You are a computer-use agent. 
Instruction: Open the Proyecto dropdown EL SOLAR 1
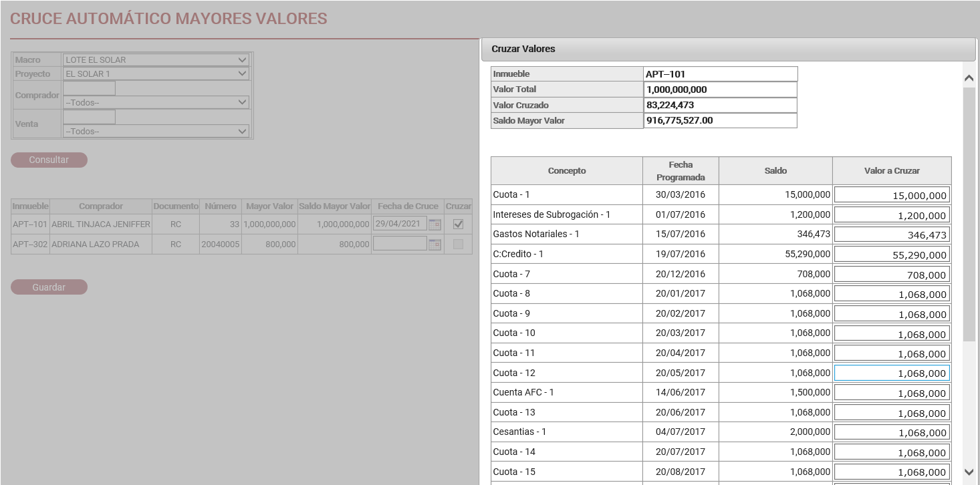click(x=156, y=73)
